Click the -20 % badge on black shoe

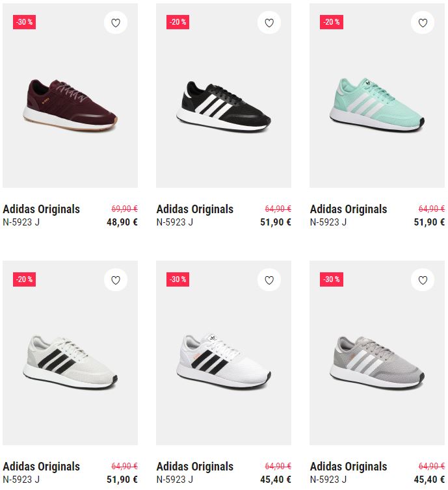(x=178, y=22)
